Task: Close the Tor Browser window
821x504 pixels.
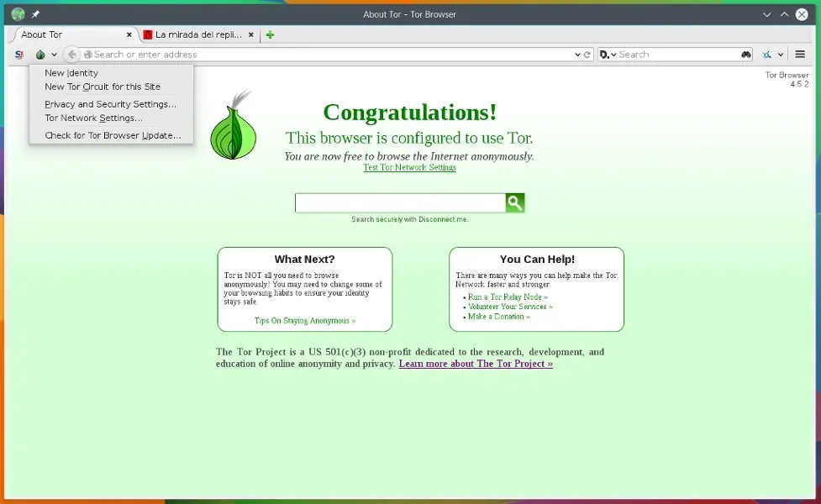Action: (x=802, y=14)
